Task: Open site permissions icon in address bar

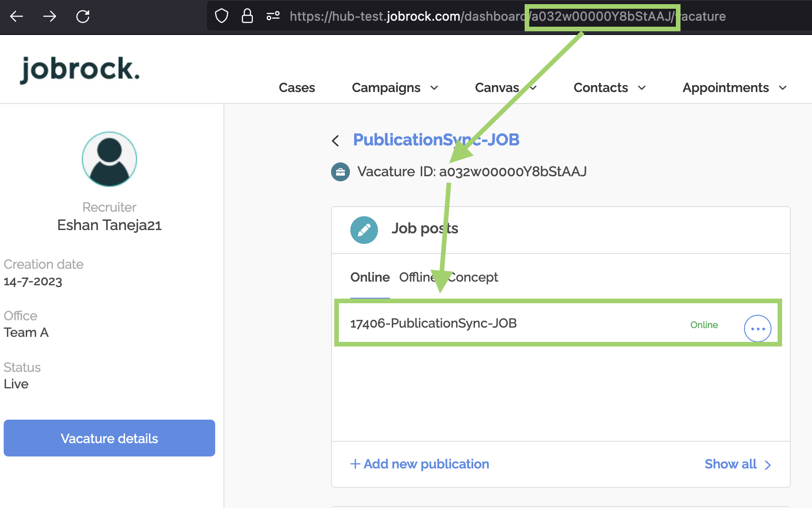Action: [273, 16]
